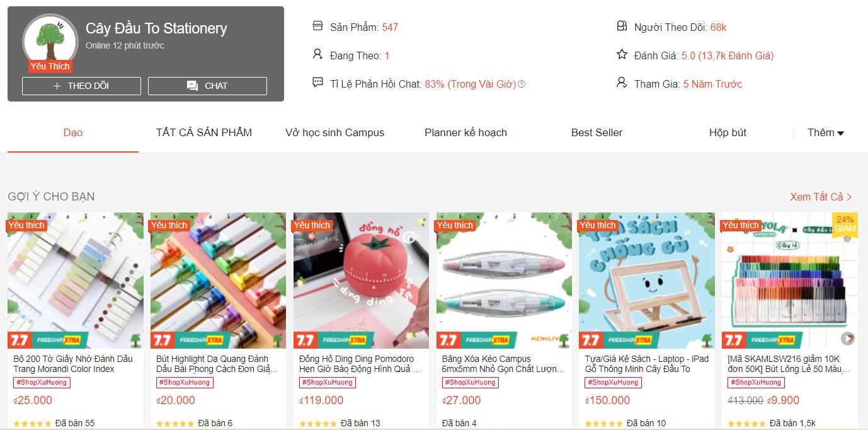Viewport: 868px width, 430px height.
Task: Open CHAT with the shop
Action: tap(207, 86)
